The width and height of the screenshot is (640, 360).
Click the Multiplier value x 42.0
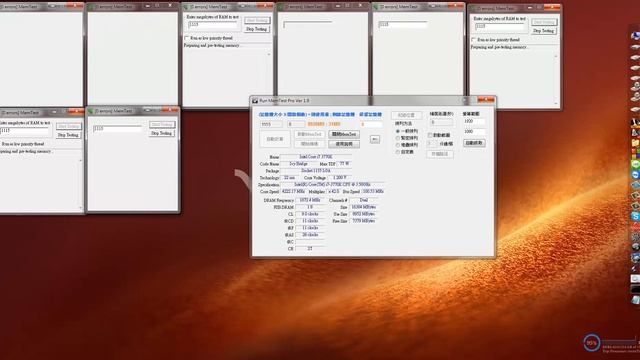(333, 191)
